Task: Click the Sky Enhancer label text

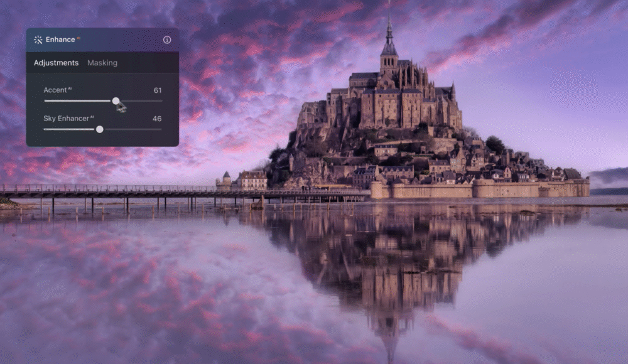Action: click(x=66, y=119)
